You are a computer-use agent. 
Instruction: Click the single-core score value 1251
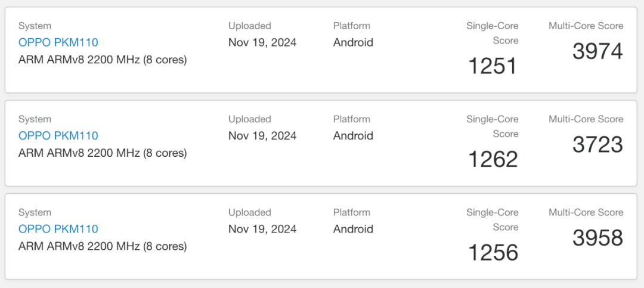coord(493,66)
